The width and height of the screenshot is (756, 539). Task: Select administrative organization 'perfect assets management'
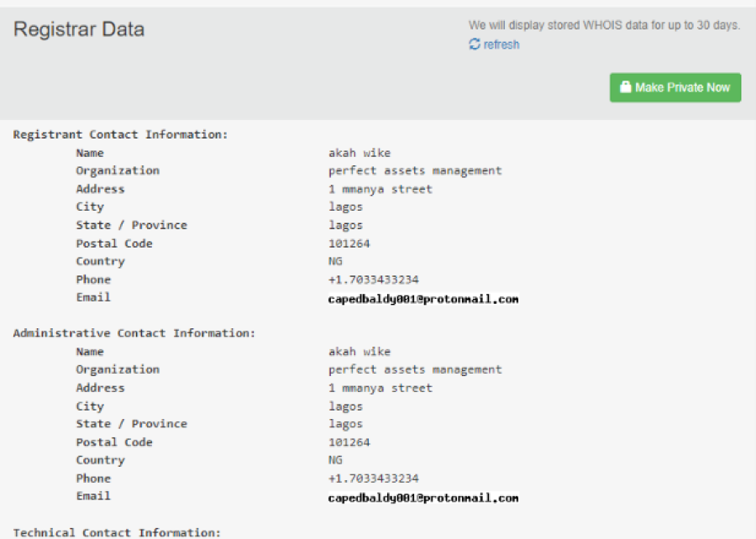tap(415, 369)
